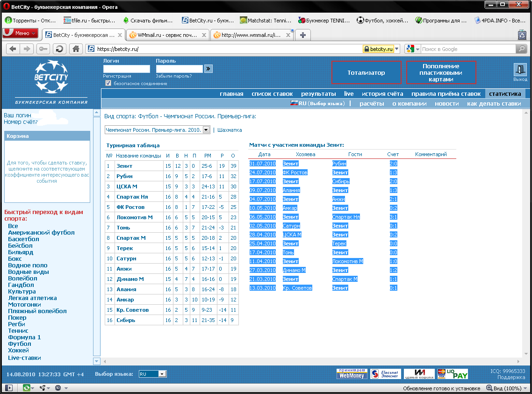Viewport: 532px width, 394px height.
Task: Open the Теннис sidebar link
Action: (x=18, y=330)
